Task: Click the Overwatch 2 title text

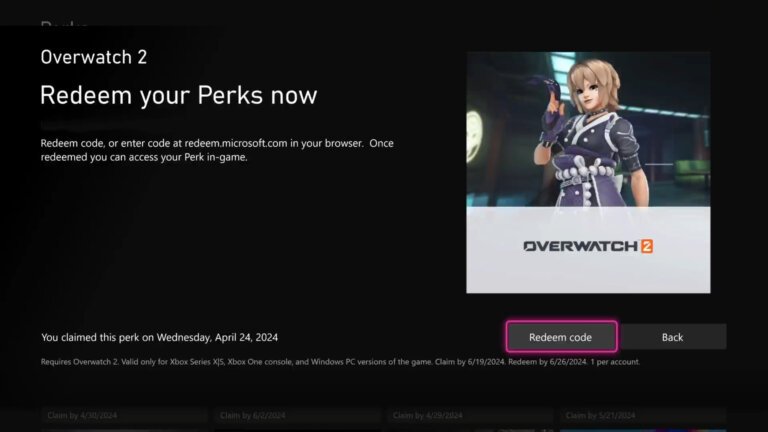Action: (94, 57)
